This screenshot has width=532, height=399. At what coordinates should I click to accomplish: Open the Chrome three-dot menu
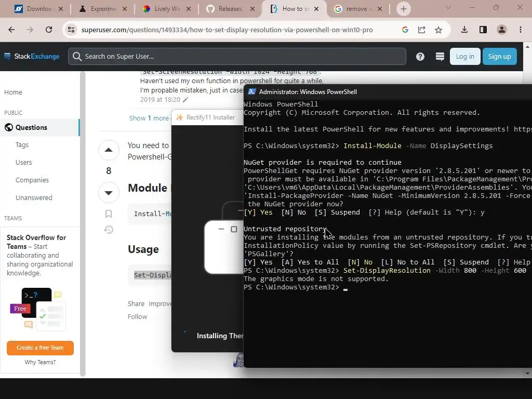[x=521, y=30]
